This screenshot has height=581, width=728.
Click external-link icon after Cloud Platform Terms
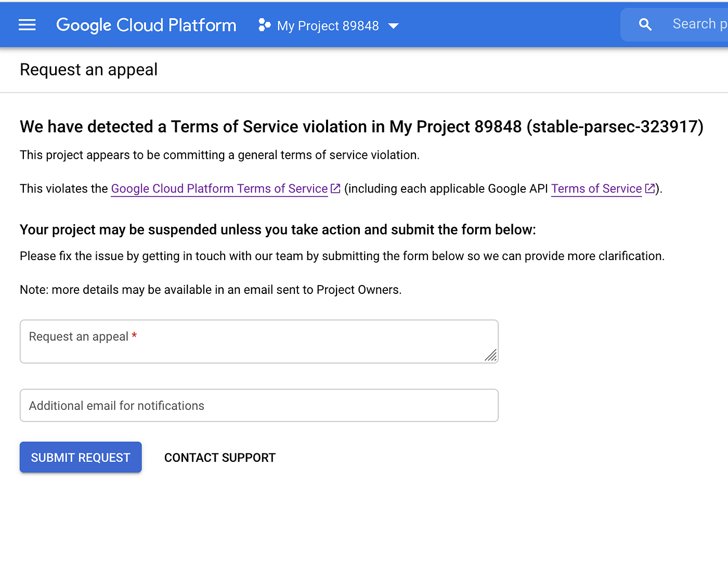tap(335, 188)
